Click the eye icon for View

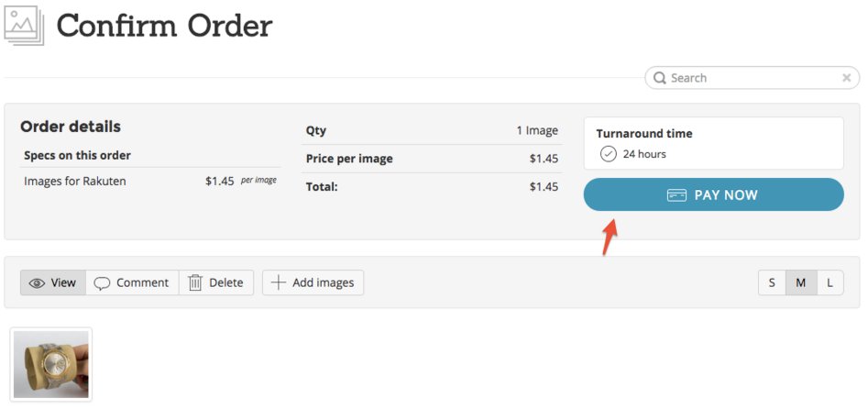tap(38, 282)
